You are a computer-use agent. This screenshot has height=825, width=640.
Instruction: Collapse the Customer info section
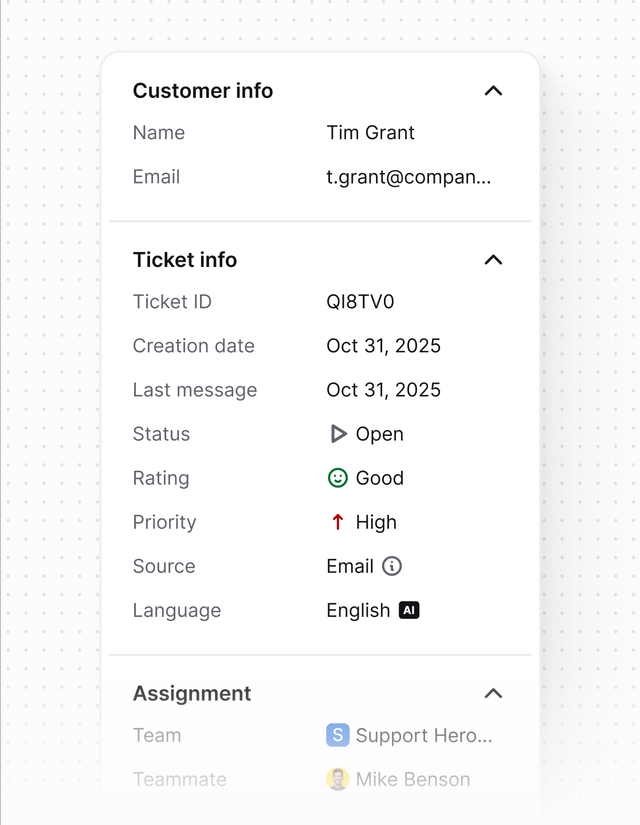click(492, 90)
